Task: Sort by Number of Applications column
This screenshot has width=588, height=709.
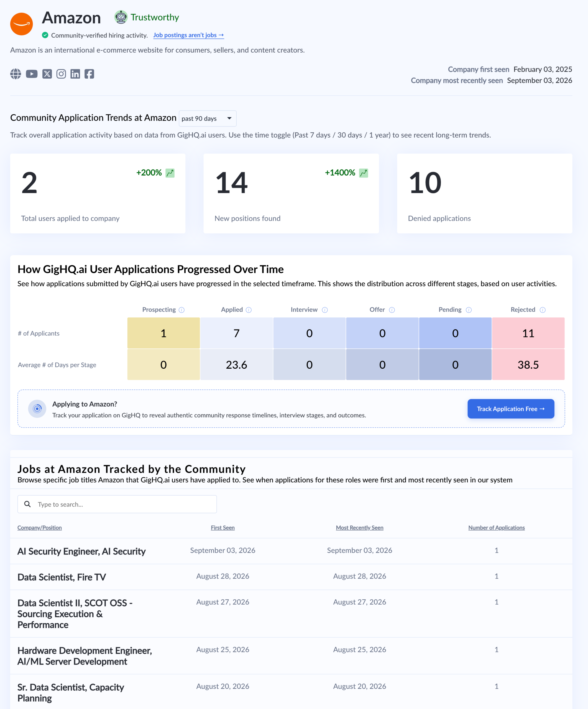Action: pyautogui.click(x=497, y=528)
